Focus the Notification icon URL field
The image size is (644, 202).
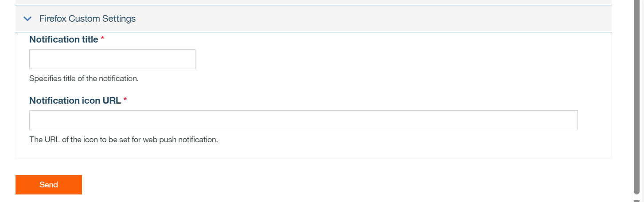pyautogui.click(x=303, y=120)
